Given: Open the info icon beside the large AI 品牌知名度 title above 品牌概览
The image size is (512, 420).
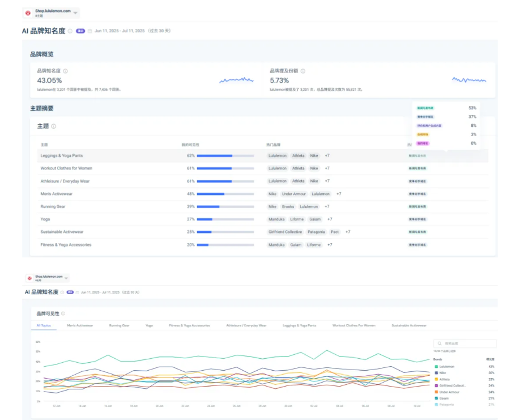Looking at the screenshot, I should click(70, 31).
